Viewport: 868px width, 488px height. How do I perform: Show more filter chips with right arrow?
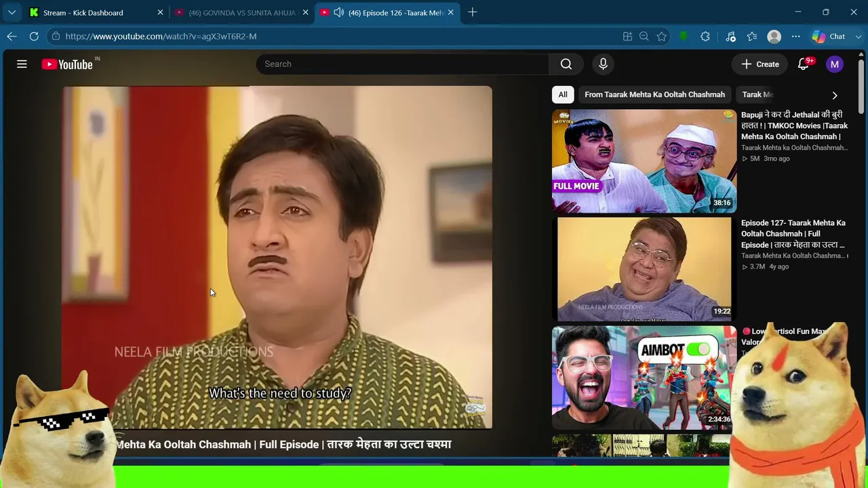pyautogui.click(x=835, y=95)
